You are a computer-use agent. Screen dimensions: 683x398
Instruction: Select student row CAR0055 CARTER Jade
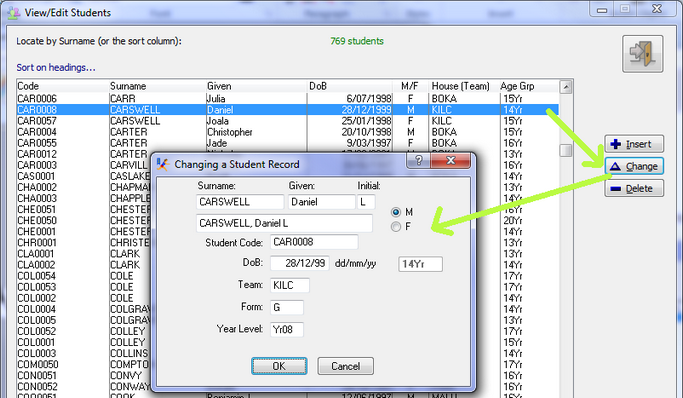click(287, 143)
